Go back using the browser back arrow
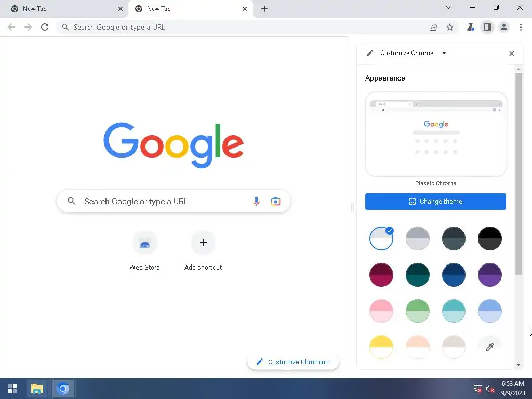Viewport: 532px width, 399px height. click(x=11, y=27)
